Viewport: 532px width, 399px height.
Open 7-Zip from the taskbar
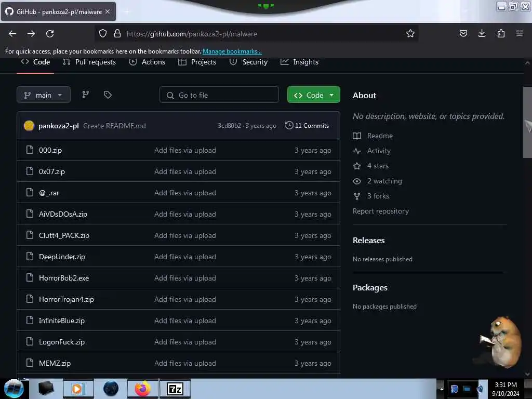click(175, 389)
